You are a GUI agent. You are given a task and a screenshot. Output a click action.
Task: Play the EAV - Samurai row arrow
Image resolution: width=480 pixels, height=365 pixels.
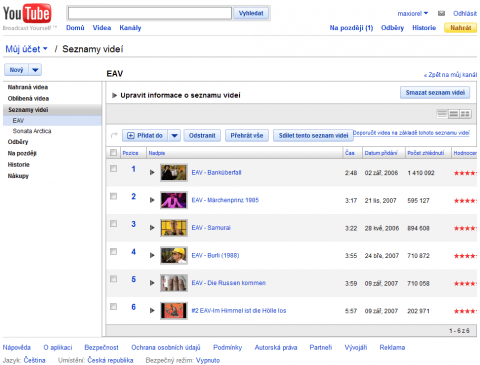coord(152,228)
